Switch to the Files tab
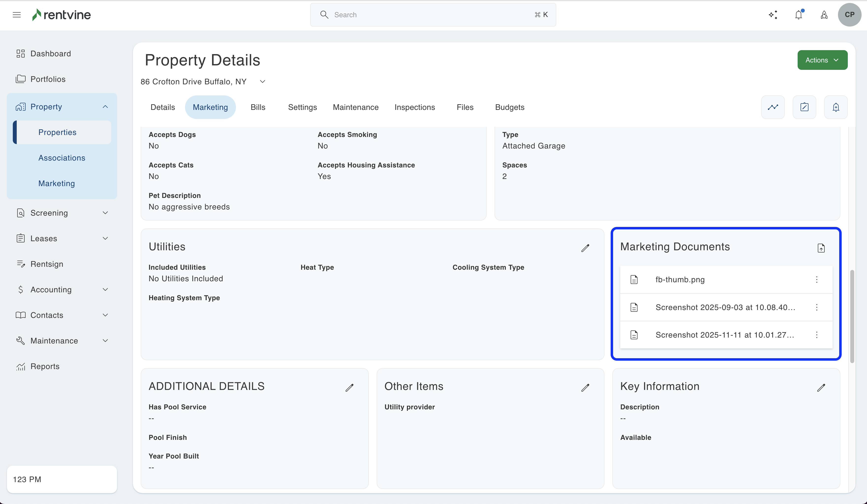The width and height of the screenshot is (867, 504). 465,107
